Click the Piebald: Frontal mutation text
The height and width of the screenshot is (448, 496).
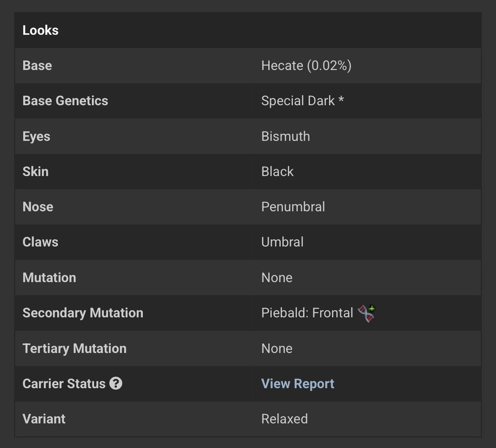[307, 313]
